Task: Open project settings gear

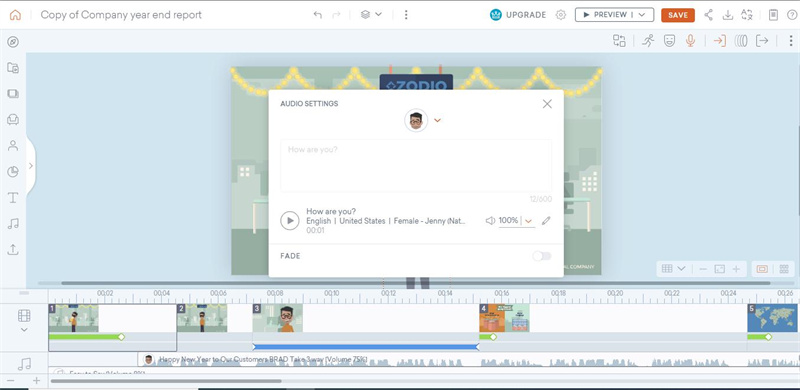Action: click(561, 15)
